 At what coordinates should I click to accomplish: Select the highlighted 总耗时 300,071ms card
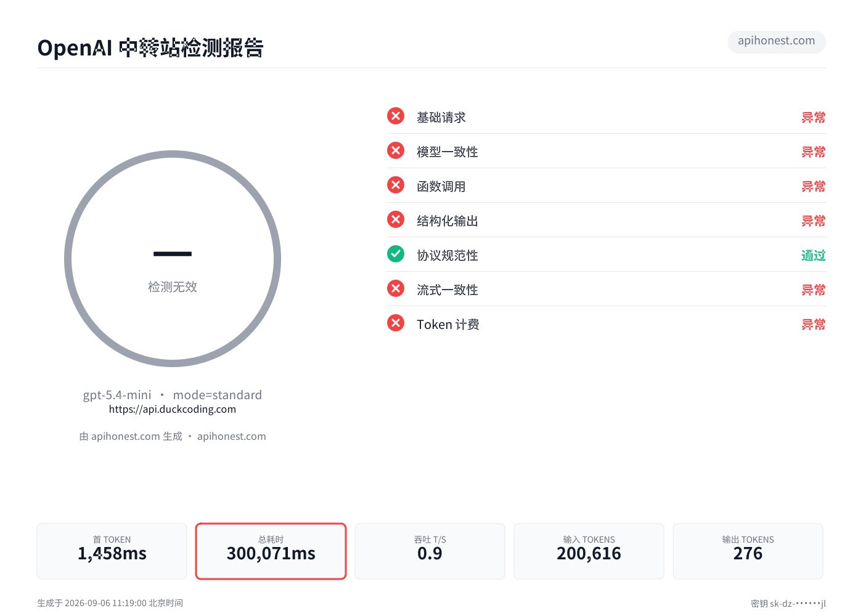pos(271,551)
